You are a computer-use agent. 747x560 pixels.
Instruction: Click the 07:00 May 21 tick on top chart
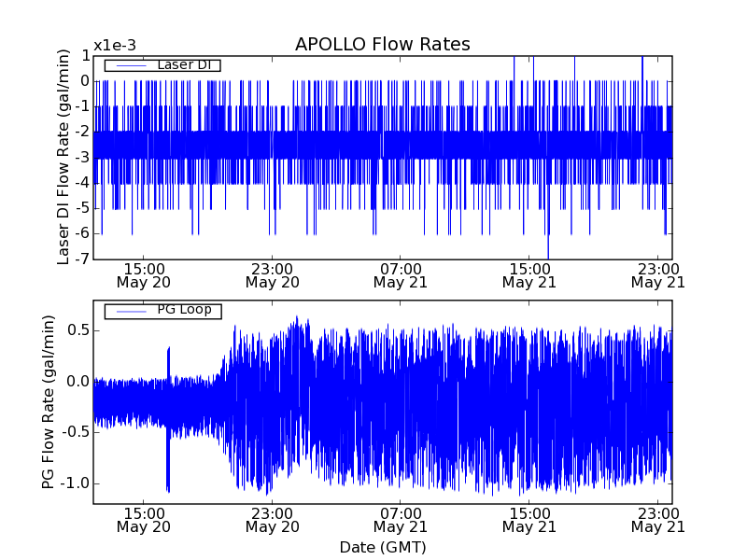coord(401,274)
